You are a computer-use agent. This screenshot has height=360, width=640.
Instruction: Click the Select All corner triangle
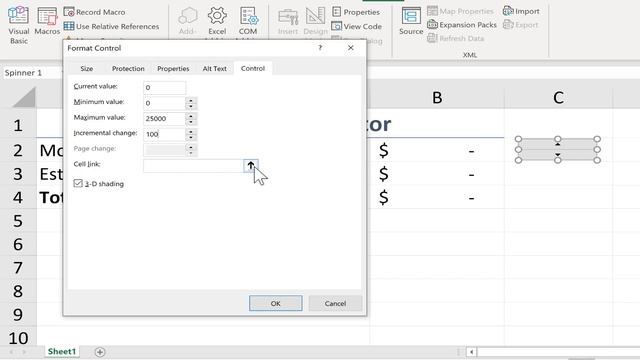point(24,97)
